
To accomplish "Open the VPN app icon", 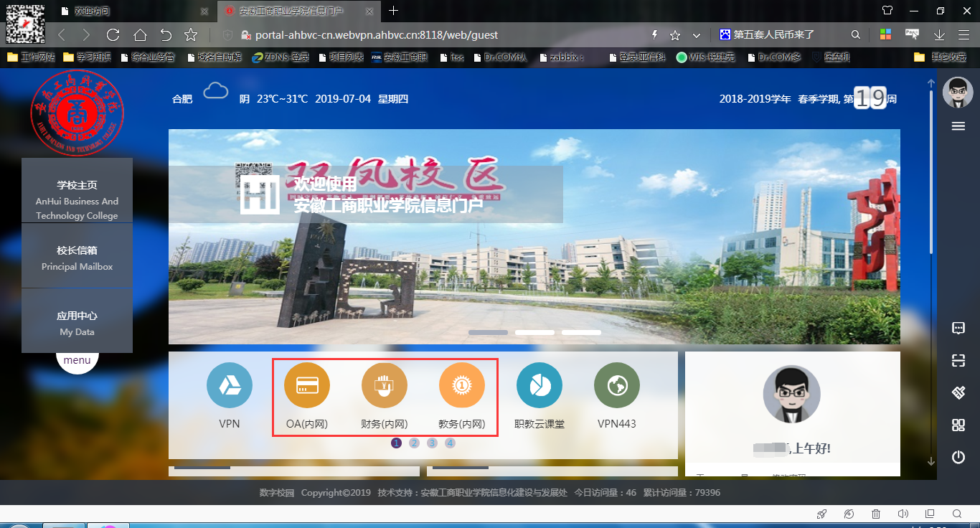I will tap(230, 385).
